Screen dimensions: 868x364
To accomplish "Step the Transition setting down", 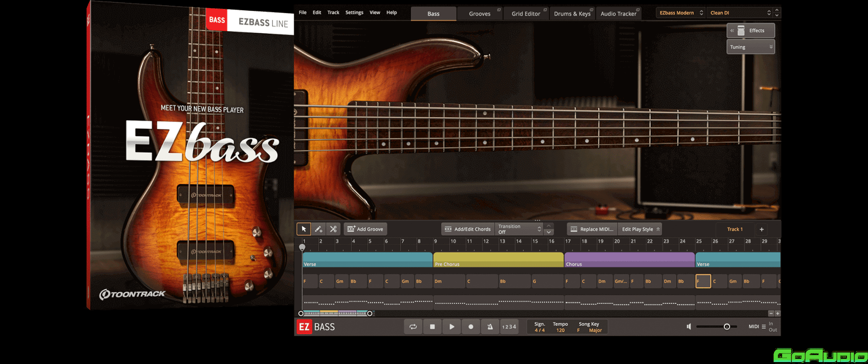I will (x=549, y=232).
